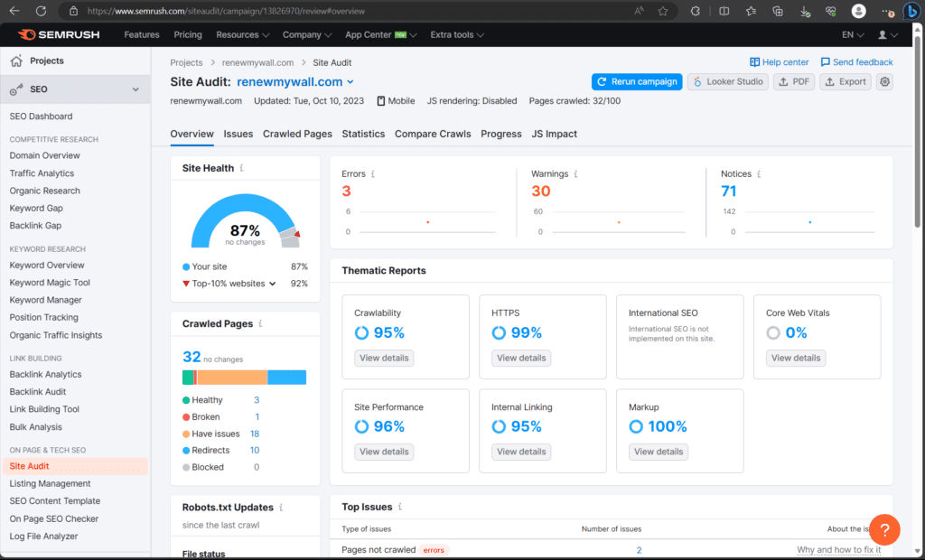The height and width of the screenshot is (560, 925).
Task: Expand the Resources menu
Action: [242, 35]
